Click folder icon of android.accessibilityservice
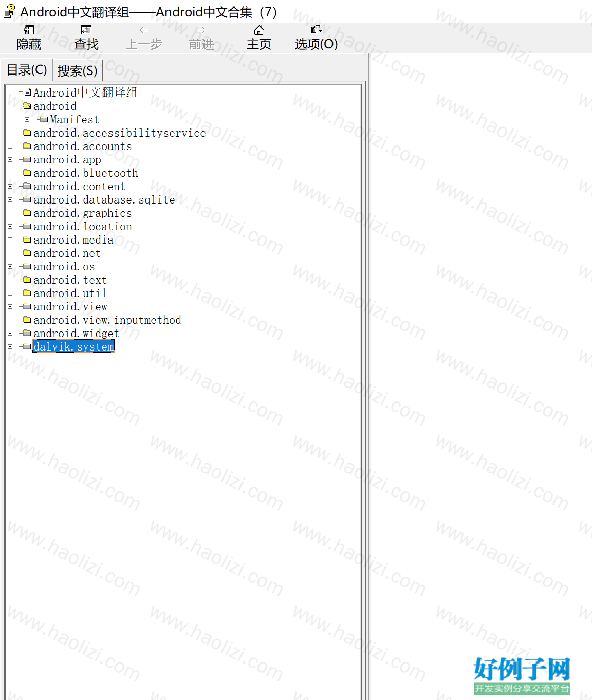The width and height of the screenshot is (592, 700). coord(27,133)
